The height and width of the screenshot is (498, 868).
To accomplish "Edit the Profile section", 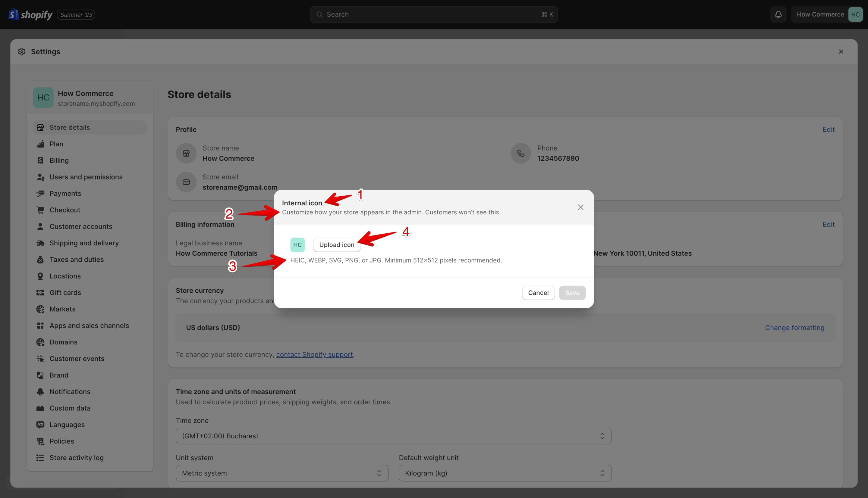I will (828, 130).
